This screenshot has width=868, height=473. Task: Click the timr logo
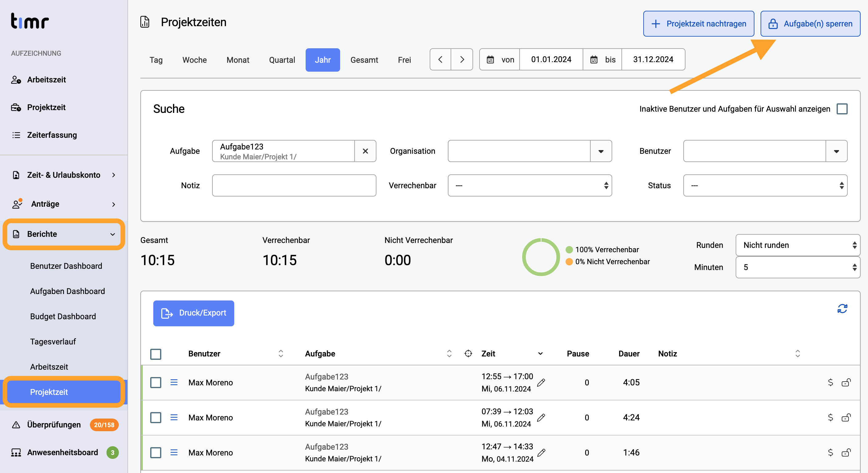pos(30,21)
